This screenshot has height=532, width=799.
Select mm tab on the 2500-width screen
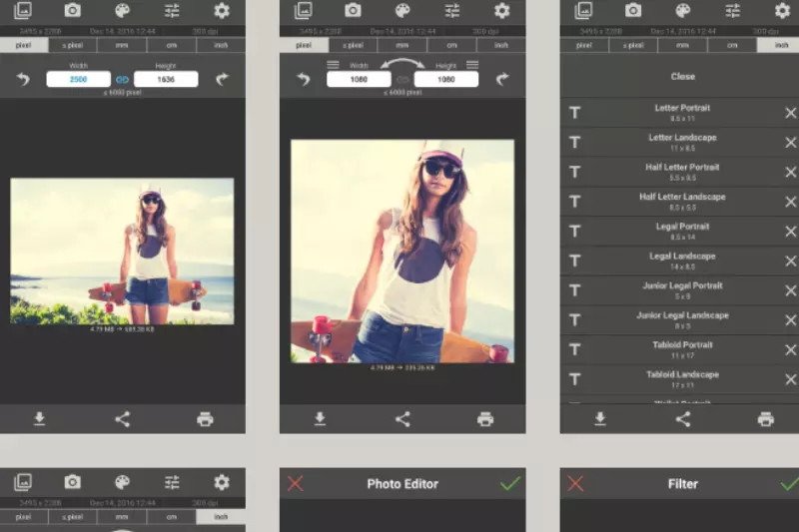tap(122, 45)
